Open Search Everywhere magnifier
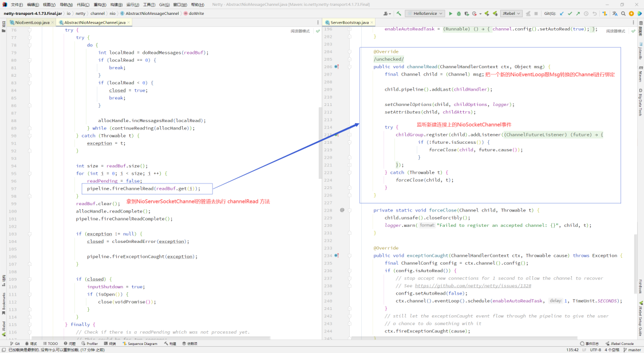644x353 pixels. [623, 14]
